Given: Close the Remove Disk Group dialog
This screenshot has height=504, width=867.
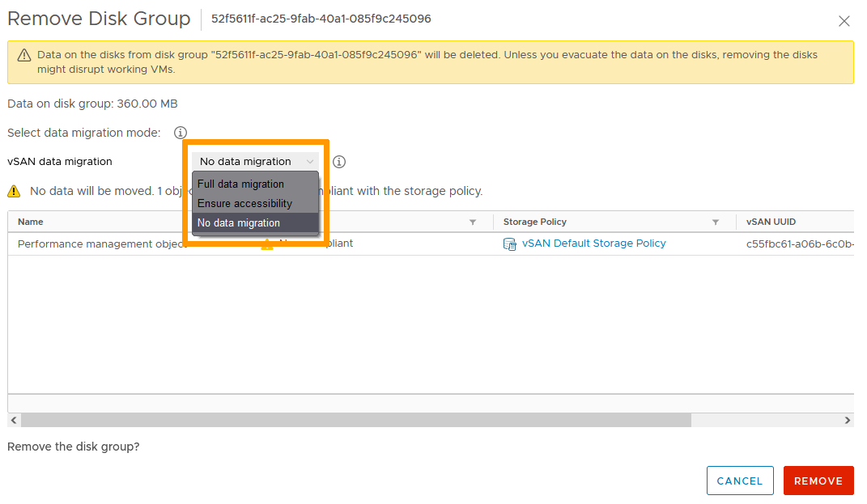Looking at the screenshot, I should [844, 21].
